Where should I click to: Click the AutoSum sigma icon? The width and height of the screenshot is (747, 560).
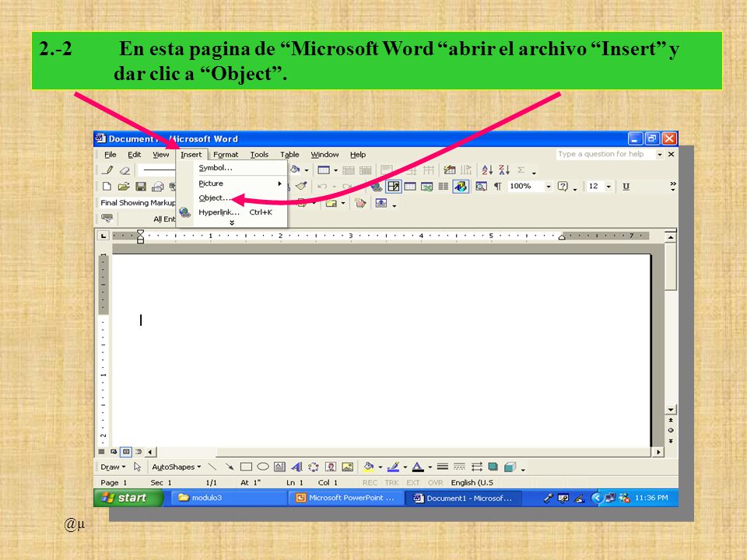(521, 170)
